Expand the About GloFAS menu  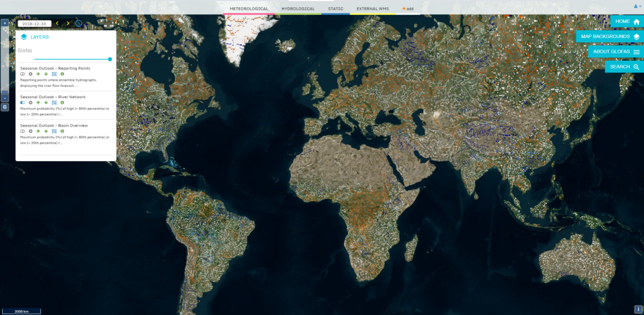coord(616,51)
